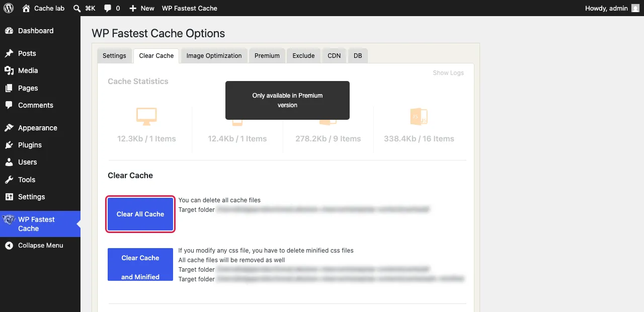
Task: Click the Users person icon
Action: pos(9,162)
